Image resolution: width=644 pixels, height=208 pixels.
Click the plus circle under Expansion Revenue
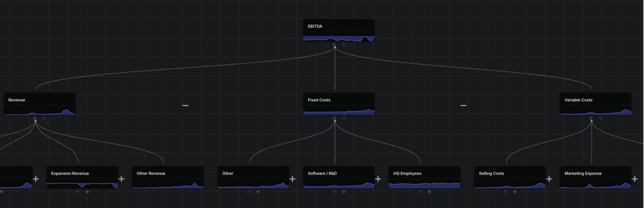87,192
